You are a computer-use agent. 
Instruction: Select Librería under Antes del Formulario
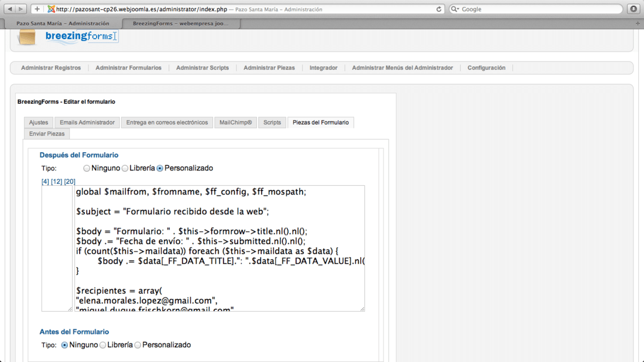point(102,345)
